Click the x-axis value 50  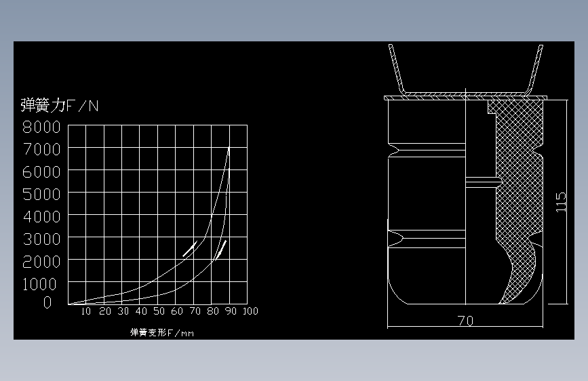pyautogui.click(x=159, y=311)
